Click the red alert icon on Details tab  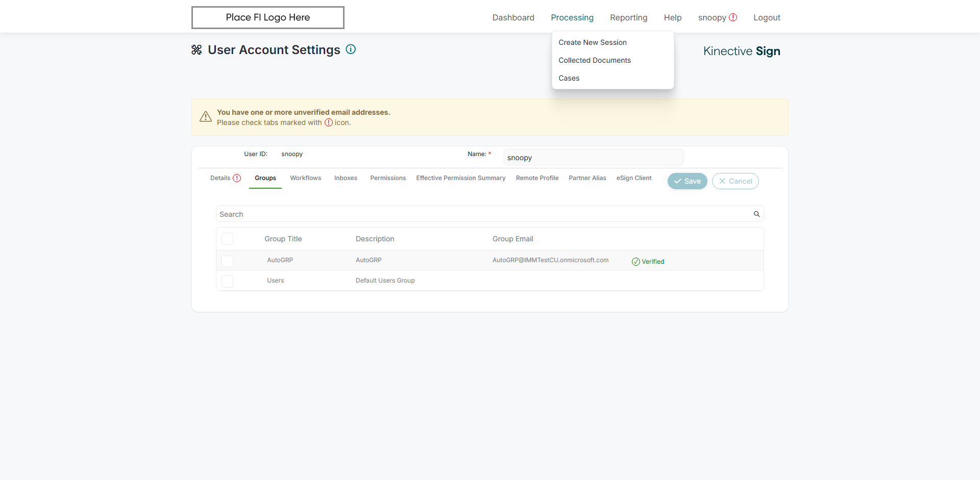237,178
